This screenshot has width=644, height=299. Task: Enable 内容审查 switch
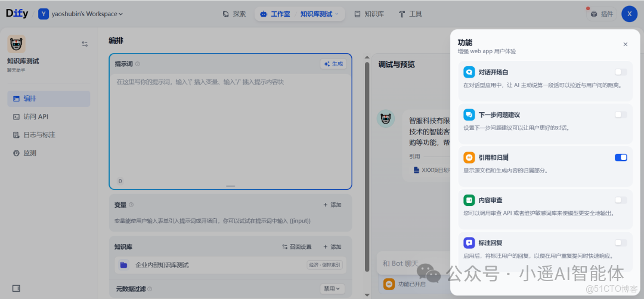tap(621, 201)
